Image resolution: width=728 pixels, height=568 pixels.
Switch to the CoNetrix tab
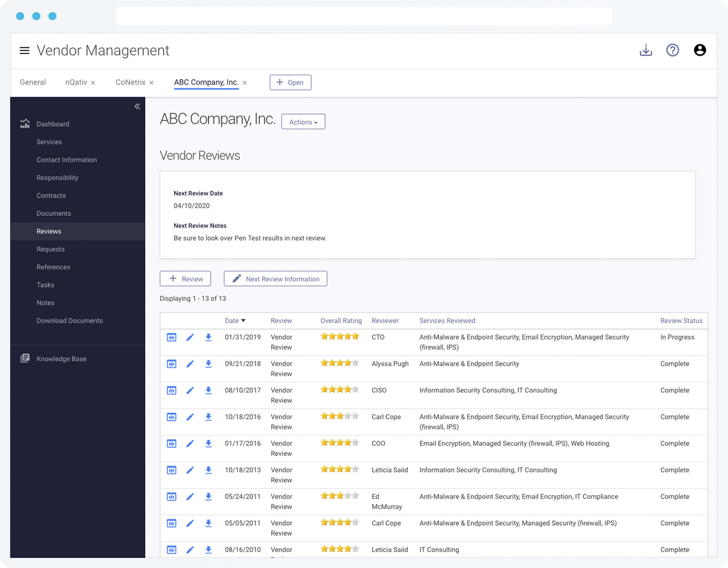coord(131,82)
